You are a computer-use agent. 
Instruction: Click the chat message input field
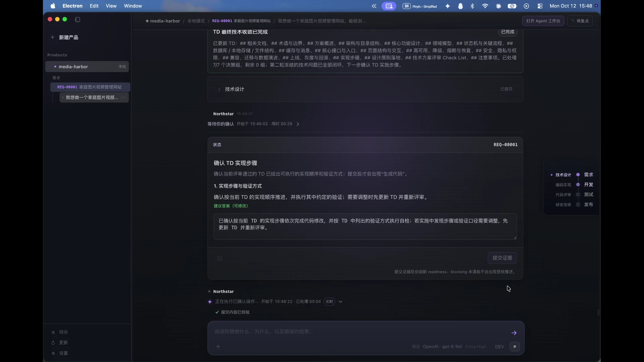361,331
